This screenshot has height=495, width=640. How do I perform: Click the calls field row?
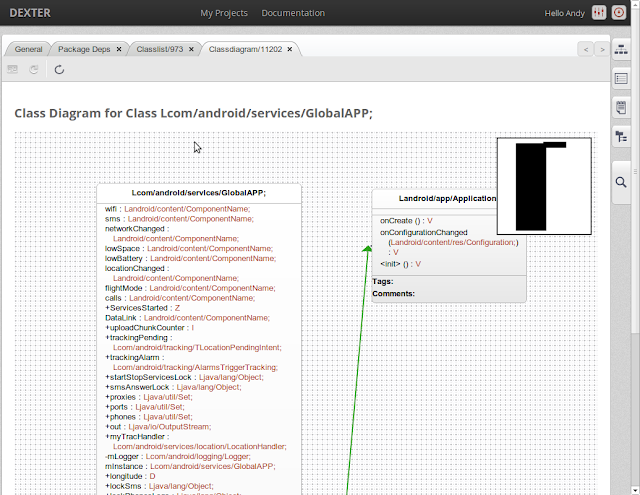(180, 298)
